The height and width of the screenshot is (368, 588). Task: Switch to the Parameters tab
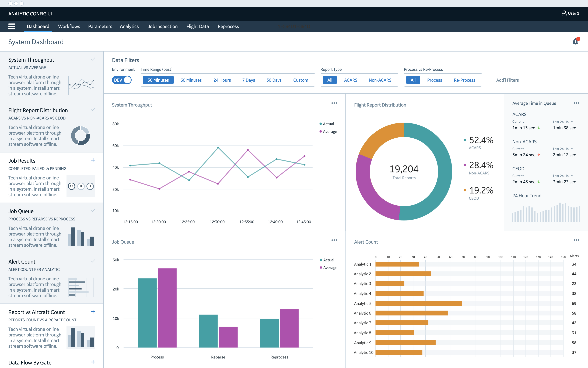point(100,26)
